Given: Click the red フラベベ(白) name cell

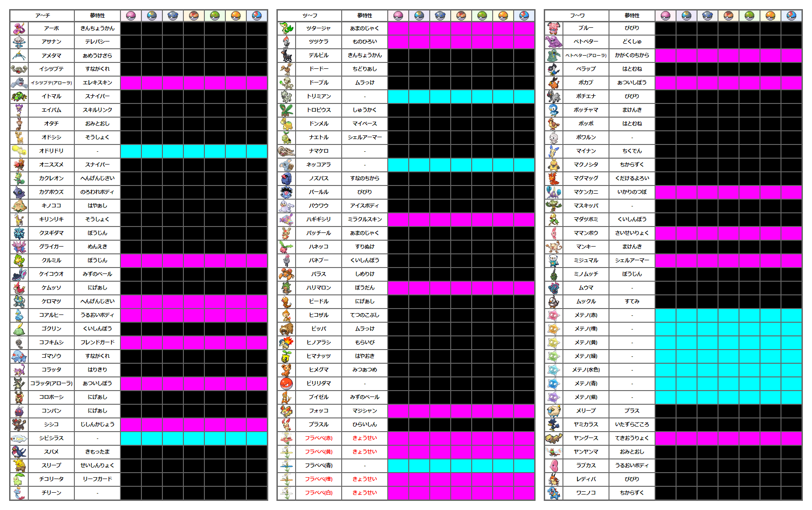Looking at the screenshot, I should coord(319,493).
